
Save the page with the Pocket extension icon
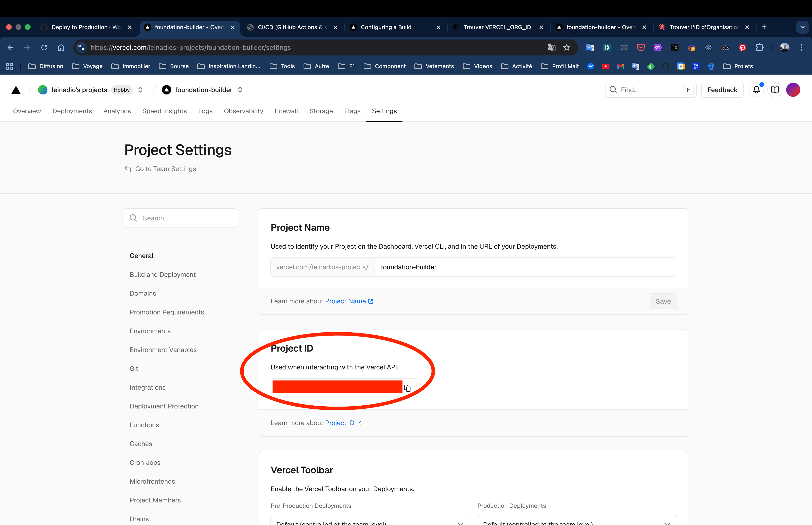641,48
